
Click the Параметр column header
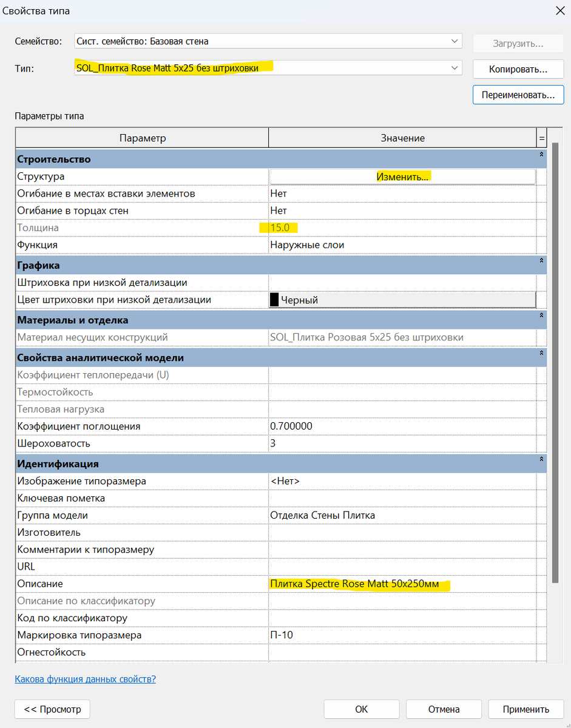[x=143, y=138]
